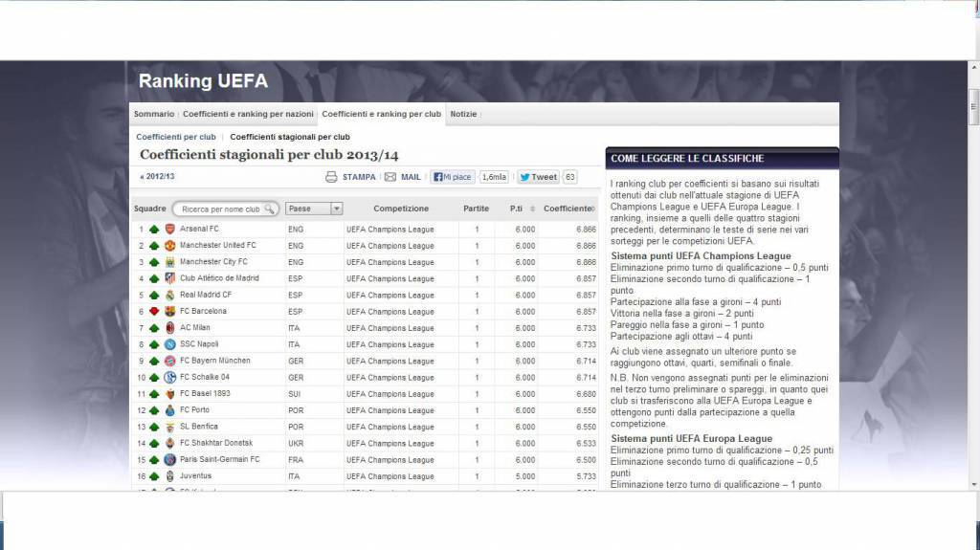980x550 pixels.
Task: Click the print (Stampa) printer icon
Action: click(331, 177)
